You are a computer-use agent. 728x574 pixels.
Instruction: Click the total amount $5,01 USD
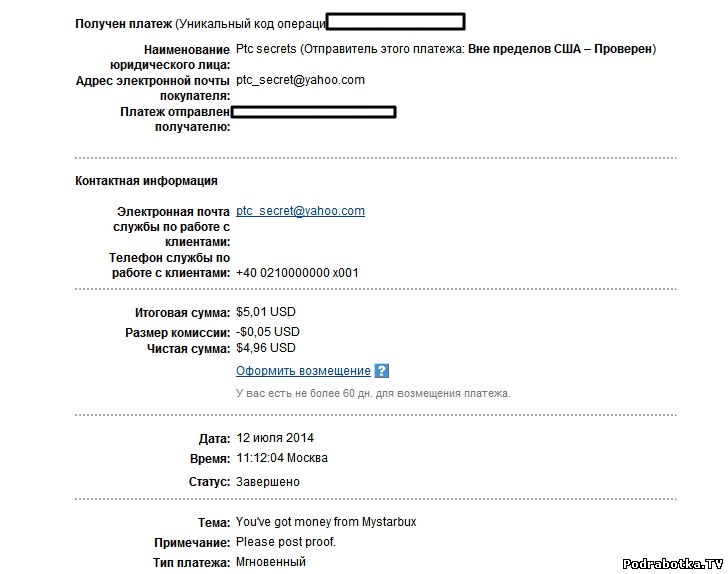tap(267, 313)
